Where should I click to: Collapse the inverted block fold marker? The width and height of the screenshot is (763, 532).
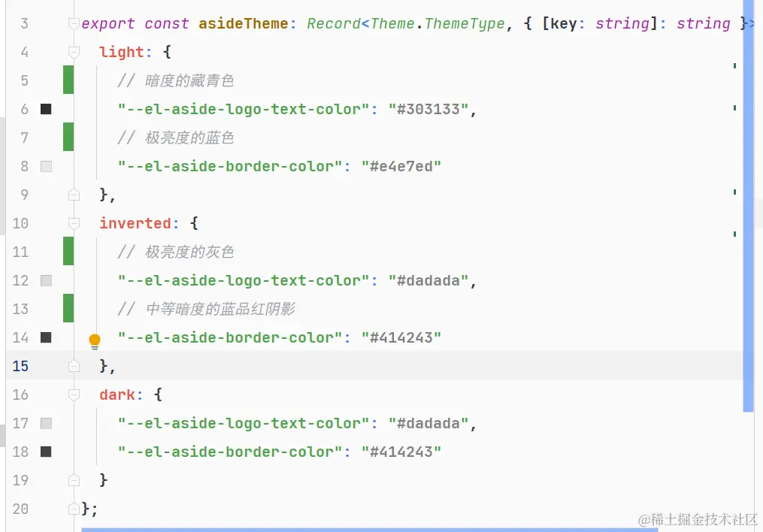(x=74, y=223)
